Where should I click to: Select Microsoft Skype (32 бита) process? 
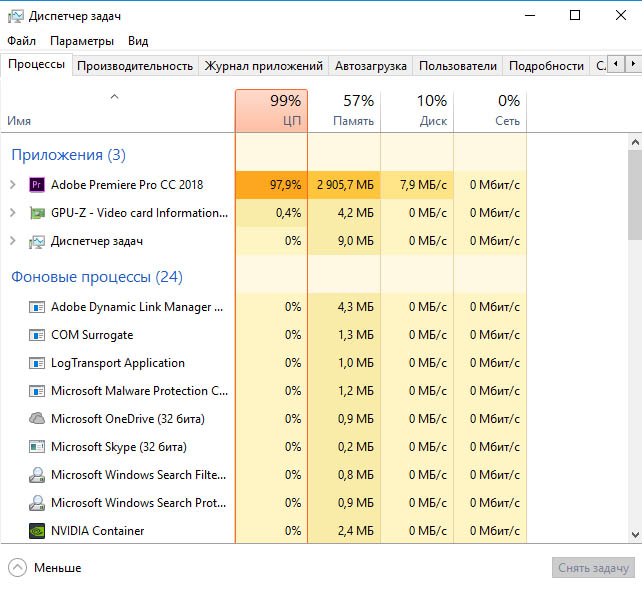[264, 447]
